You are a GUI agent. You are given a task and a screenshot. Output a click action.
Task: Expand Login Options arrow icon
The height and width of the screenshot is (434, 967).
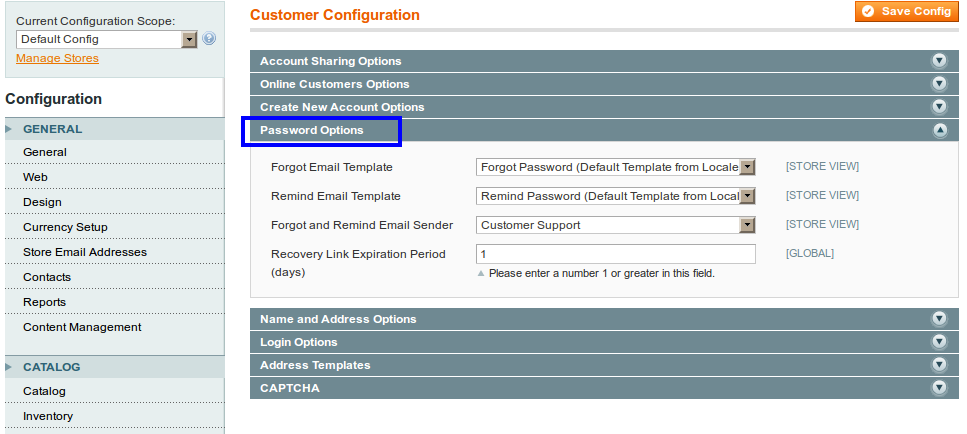point(939,342)
